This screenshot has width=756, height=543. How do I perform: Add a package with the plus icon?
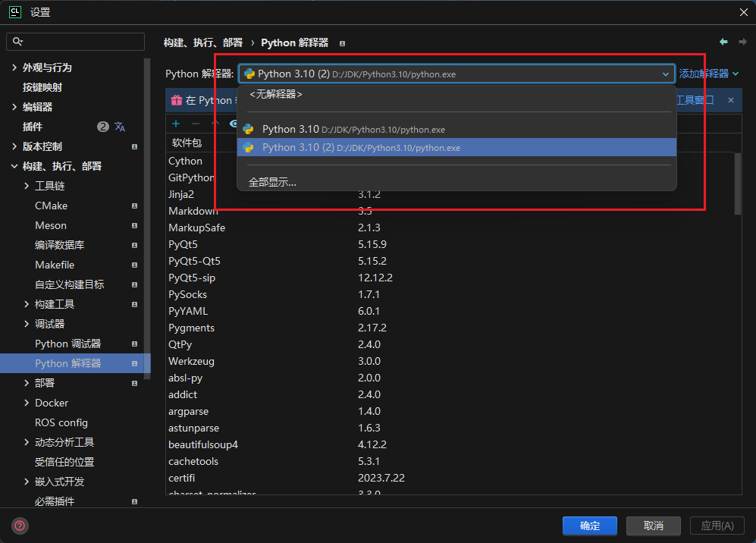(176, 124)
